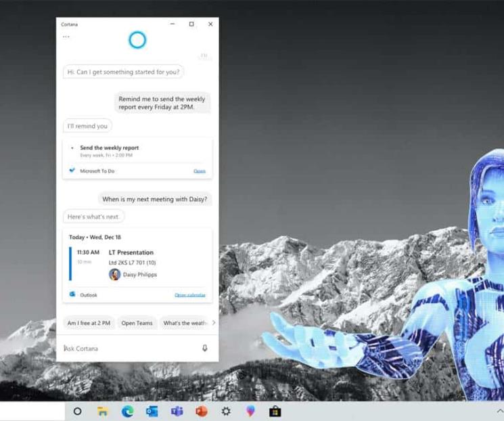504x421 pixels.
Task: Click Daisy Philipps avatar photo
Action: [x=115, y=274]
